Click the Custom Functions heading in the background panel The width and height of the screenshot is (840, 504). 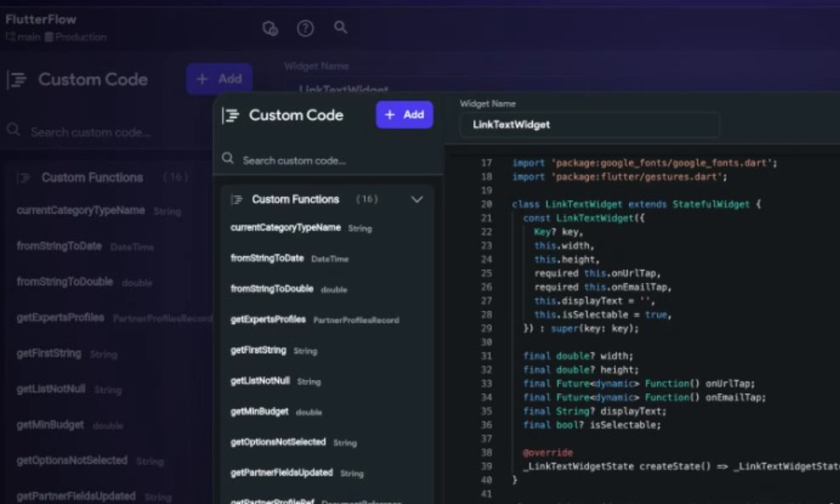pos(92,178)
